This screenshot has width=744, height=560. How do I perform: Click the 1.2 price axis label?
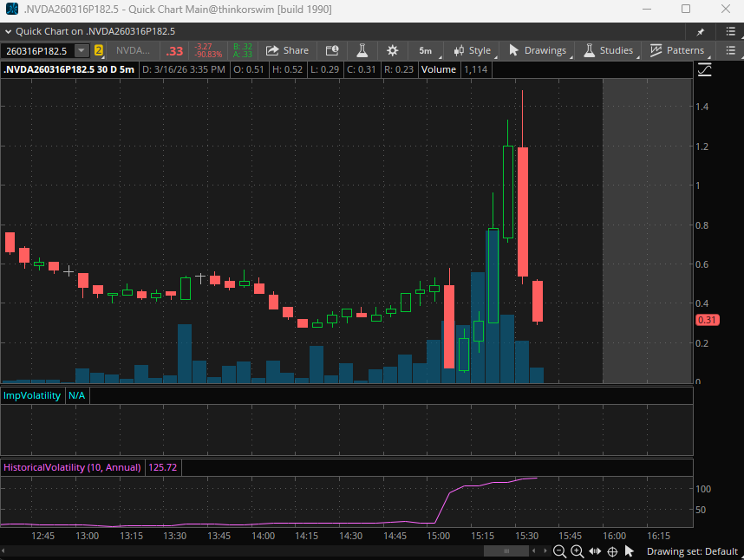click(x=702, y=147)
